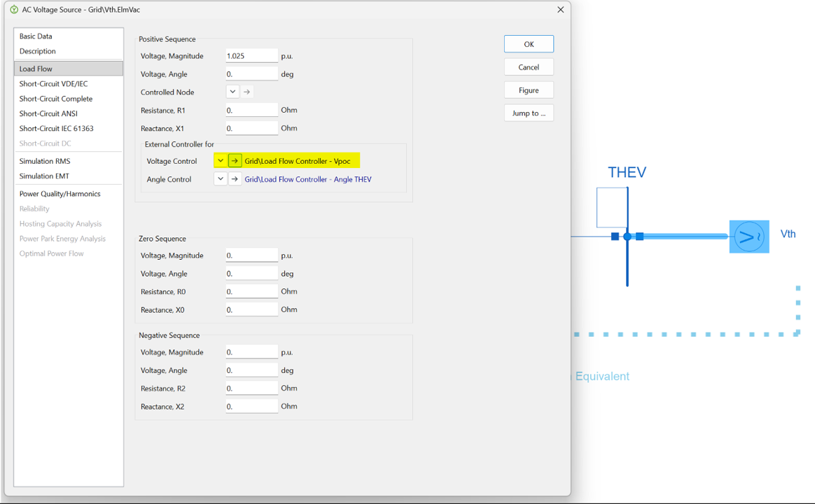
Task: Click the Reactance X1 input field
Action: click(x=251, y=129)
